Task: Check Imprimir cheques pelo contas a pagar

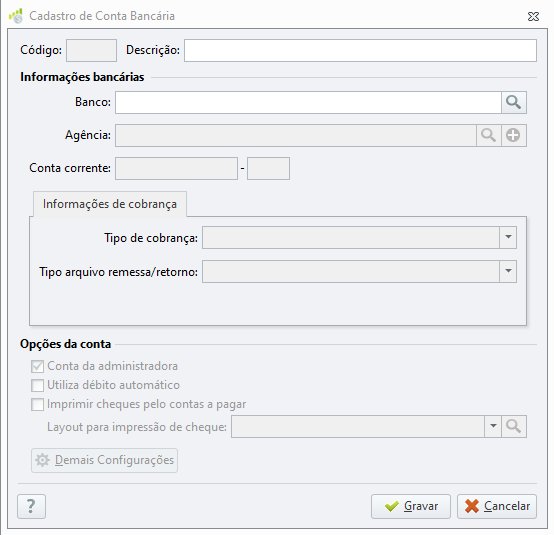Action: click(37, 404)
